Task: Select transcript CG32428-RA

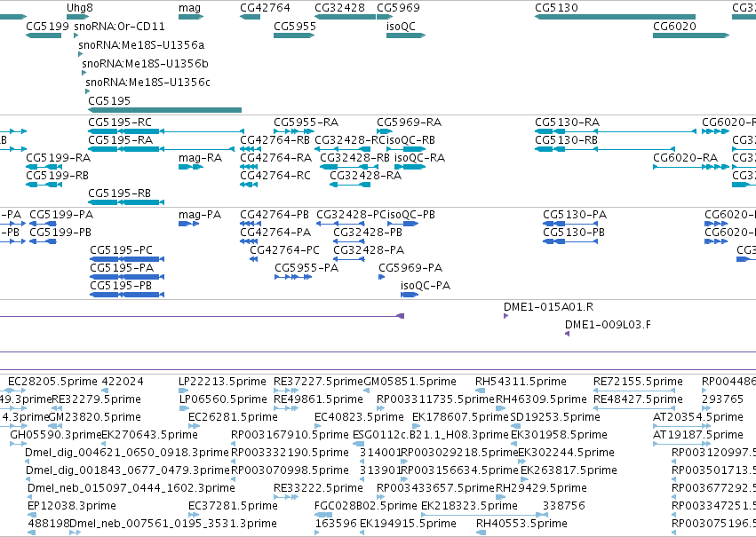Action: pyautogui.click(x=350, y=185)
